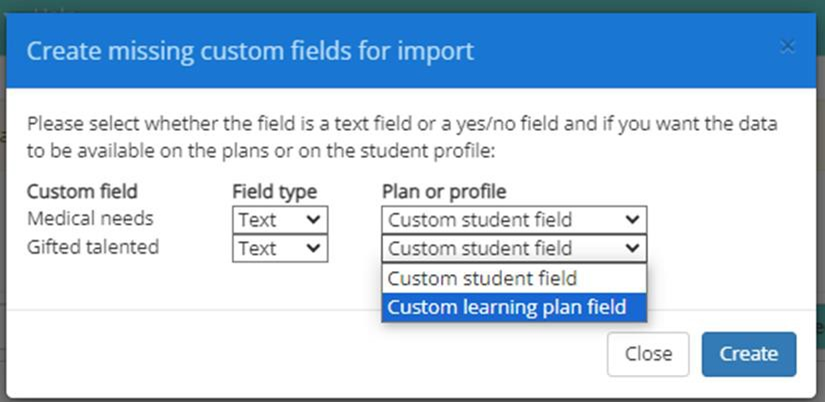Click the chevron arrow on Gifted talented Text dropdown

314,247
